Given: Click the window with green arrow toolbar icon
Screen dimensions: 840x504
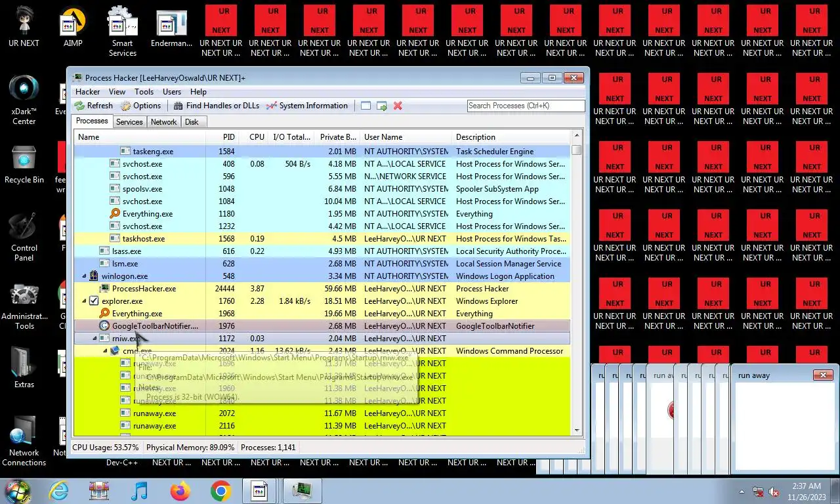Looking at the screenshot, I should tap(381, 106).
